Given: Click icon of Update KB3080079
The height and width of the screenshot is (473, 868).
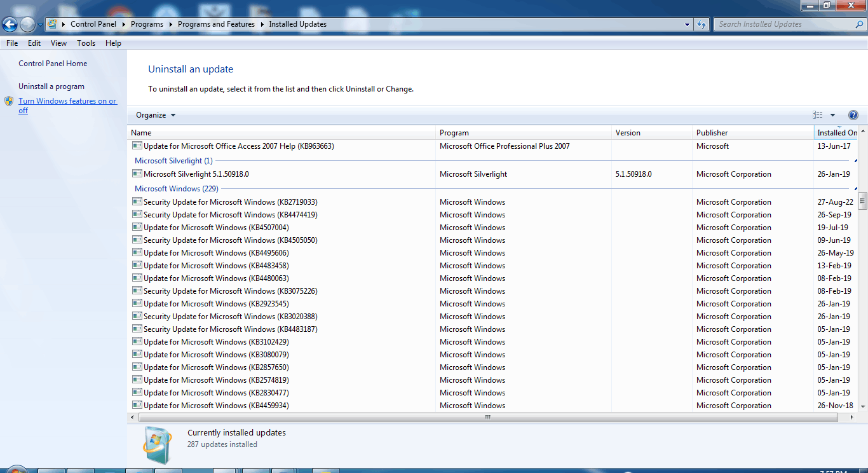Looking at the screenshot, I should (x=137, y=354).
